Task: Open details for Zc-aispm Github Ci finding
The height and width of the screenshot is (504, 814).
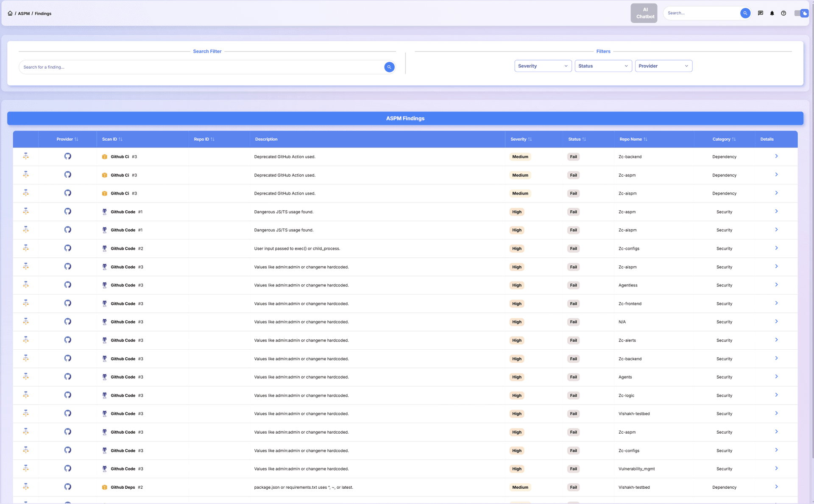Action: coord(776,193)
